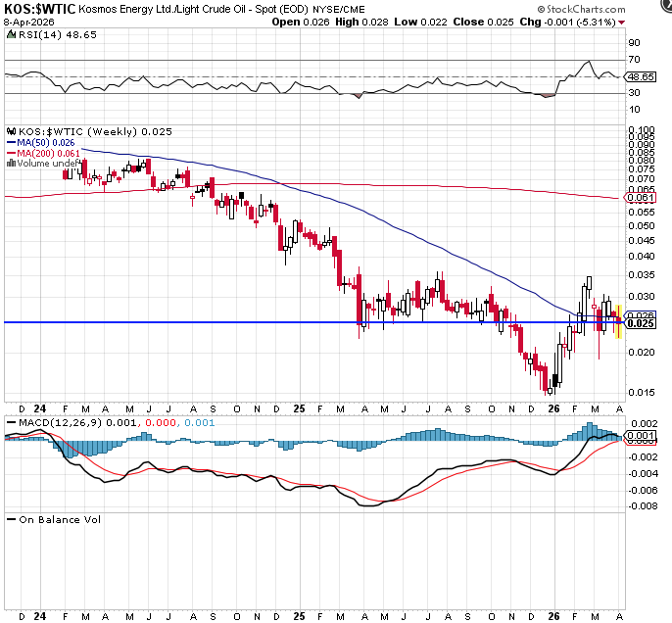Click the Volume undef legend bar icon
Screen dimensions: 672x623
click(10, 163)
